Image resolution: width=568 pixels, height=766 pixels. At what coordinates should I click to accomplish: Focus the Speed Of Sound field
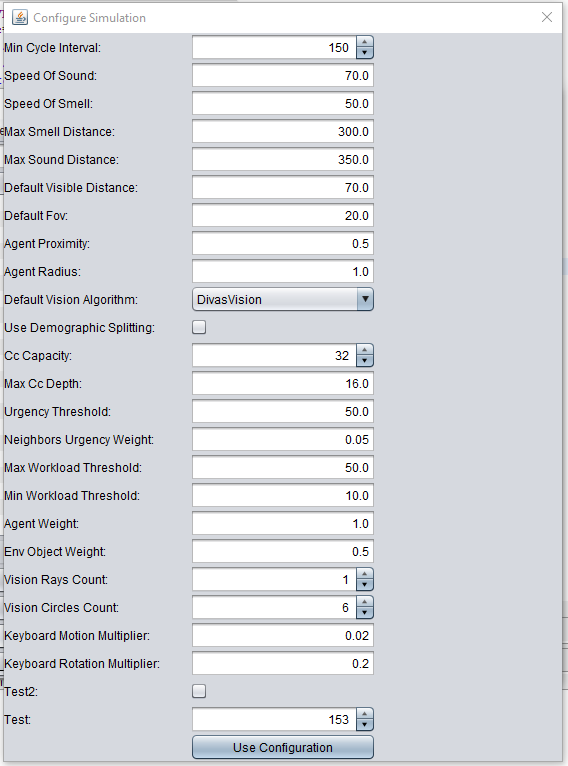[x=283, y=76]
